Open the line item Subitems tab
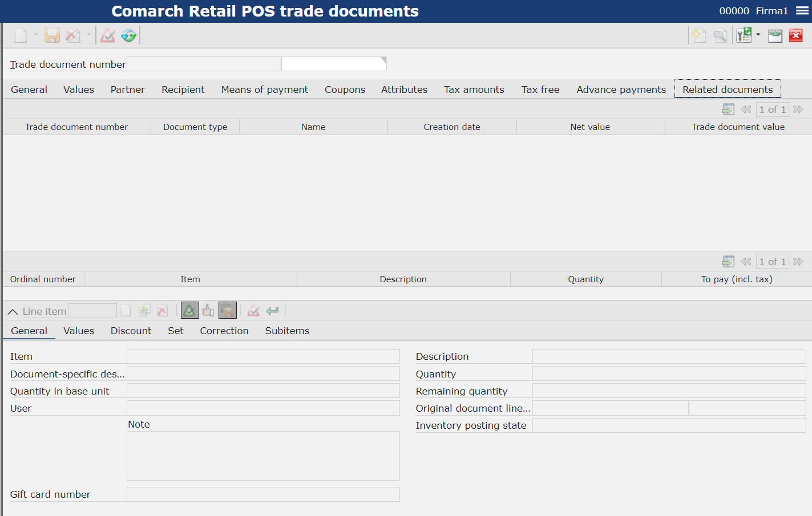The image size is (812, 516). [x=287, y=331]
